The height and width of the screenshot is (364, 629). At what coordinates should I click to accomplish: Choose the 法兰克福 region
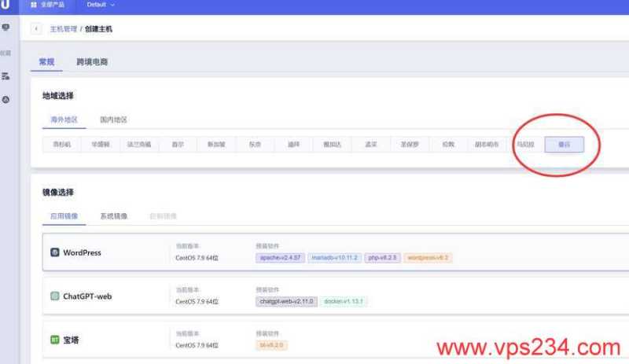tap(139, 145)
